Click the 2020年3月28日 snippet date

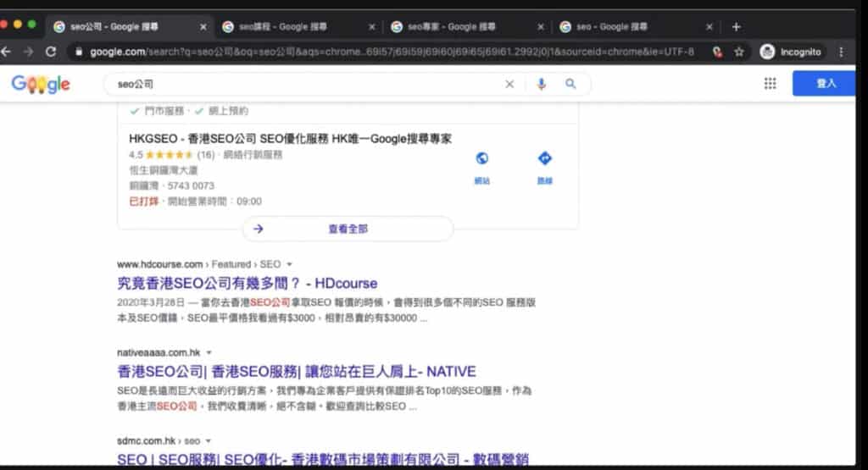[151, 302]
